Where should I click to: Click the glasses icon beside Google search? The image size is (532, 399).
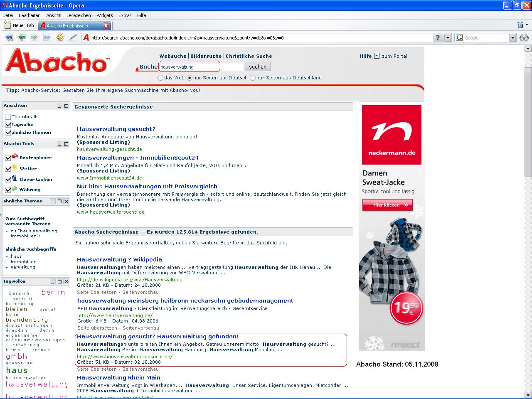coord(524,38)
